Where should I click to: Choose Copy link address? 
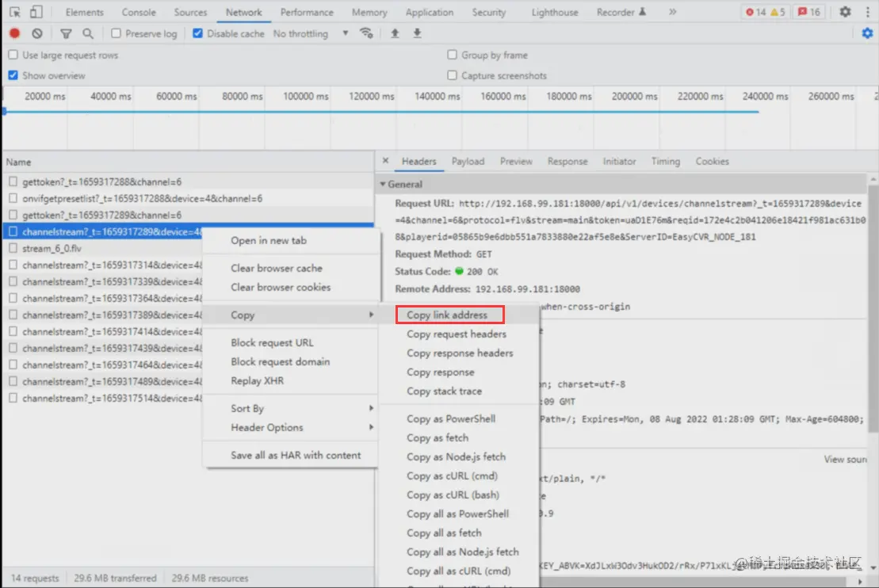tap(447, 315)
